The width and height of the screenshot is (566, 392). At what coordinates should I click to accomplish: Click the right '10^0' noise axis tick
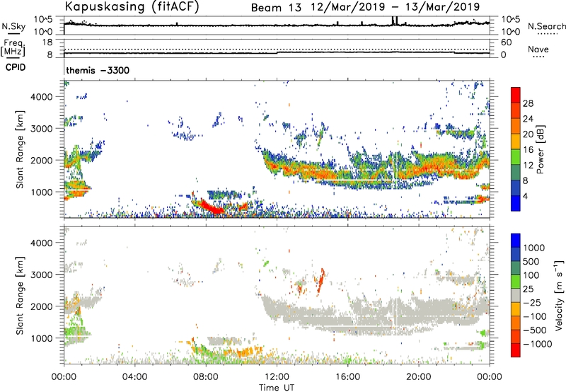click(x=510, y=32)
